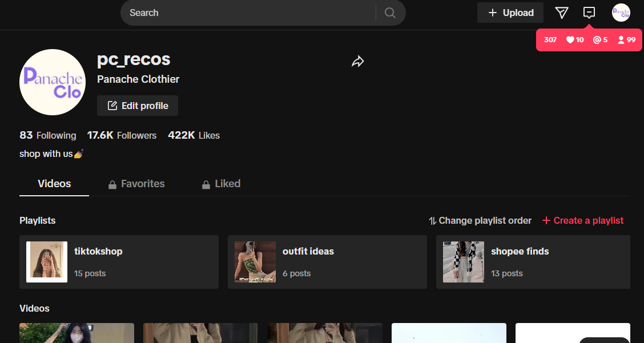Open the account avatar in top bar
This screenshot has width=644, height=343.
621,13
